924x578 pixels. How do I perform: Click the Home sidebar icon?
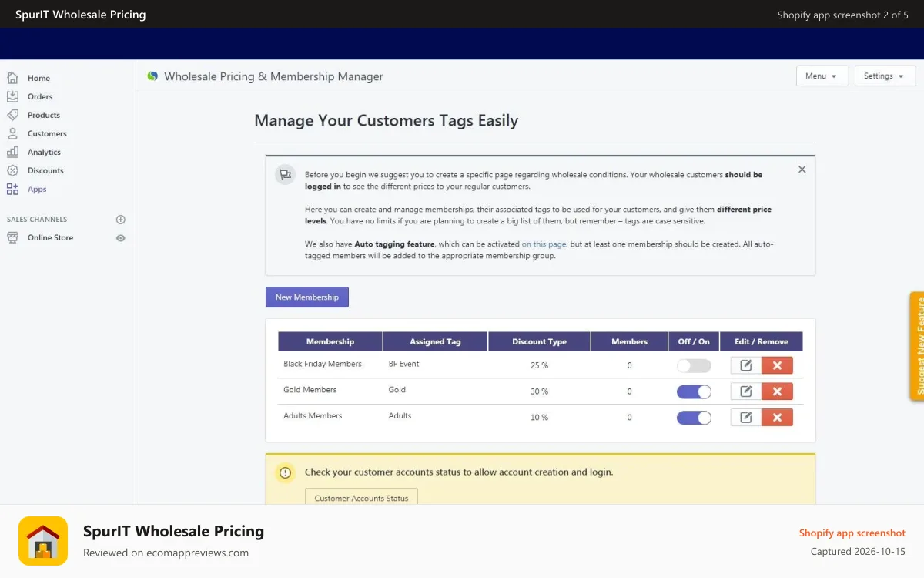coord(12,78)
